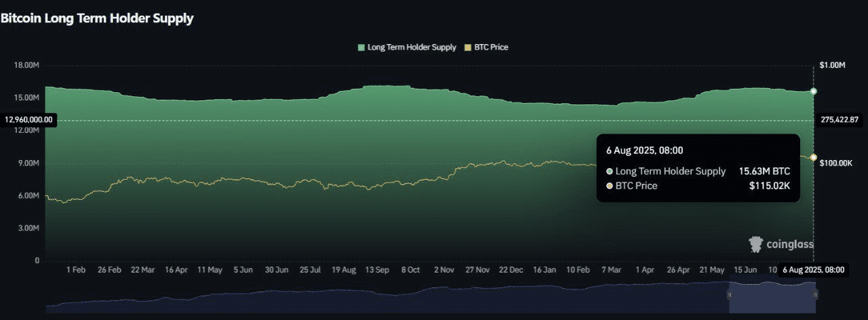Screen dimensions: 868x320
Task: Click the 6 Aug 2025 date label
Action: point(814,270)
